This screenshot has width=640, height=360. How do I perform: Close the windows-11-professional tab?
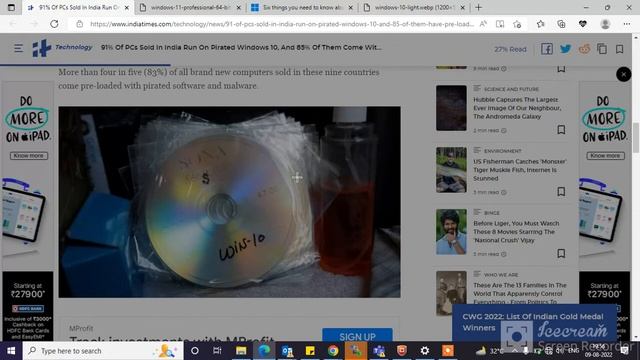click(239, 7)
